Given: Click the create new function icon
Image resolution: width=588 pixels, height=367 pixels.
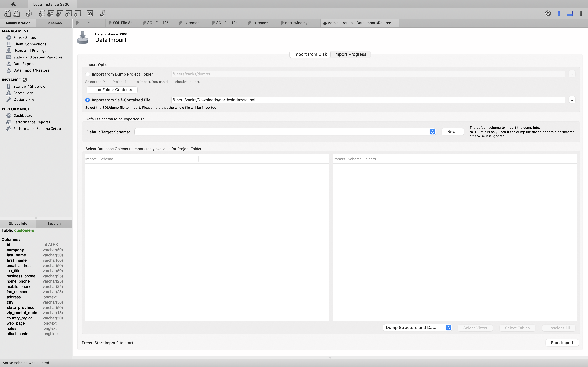Looking at the screenshot, I should coord(77,13).
